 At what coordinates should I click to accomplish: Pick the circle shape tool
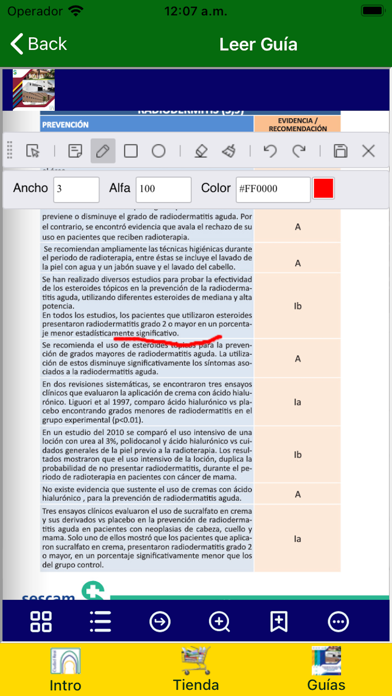tap(158, 151)
